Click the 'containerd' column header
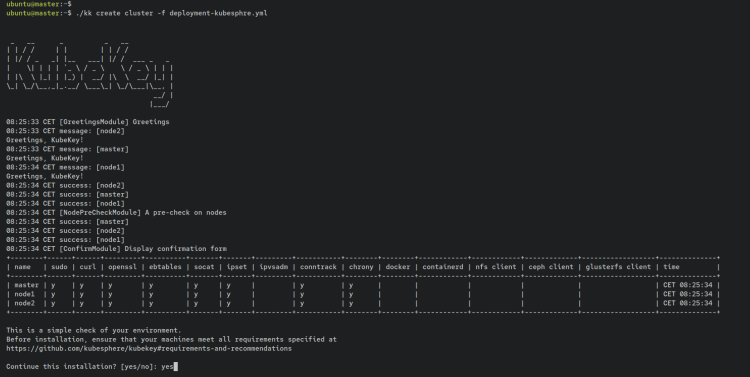 click(x=442, y=267)
